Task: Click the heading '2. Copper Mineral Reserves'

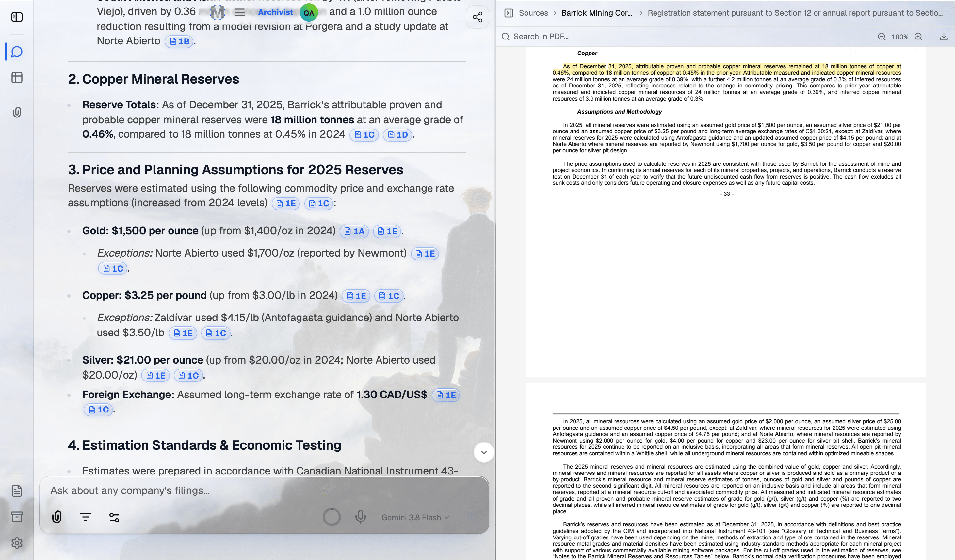Action: [x=154, y=79]
